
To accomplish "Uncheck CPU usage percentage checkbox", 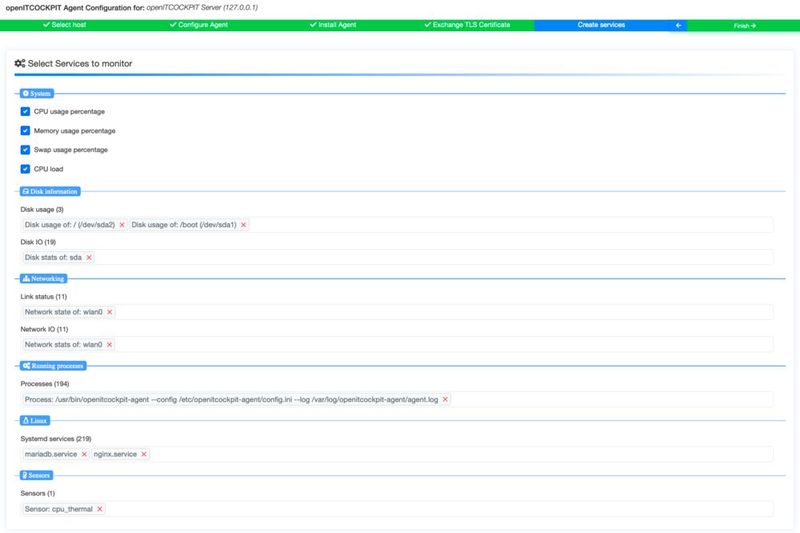I will [26, 111].
